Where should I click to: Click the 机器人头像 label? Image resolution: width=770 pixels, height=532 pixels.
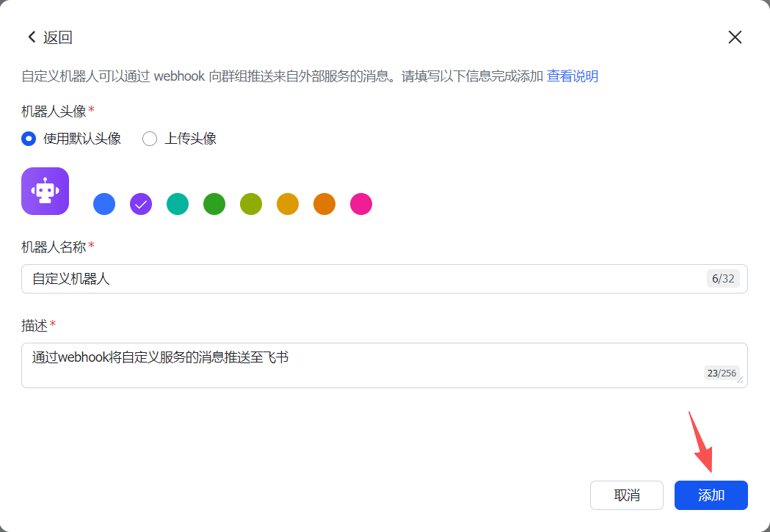(54, 112)
